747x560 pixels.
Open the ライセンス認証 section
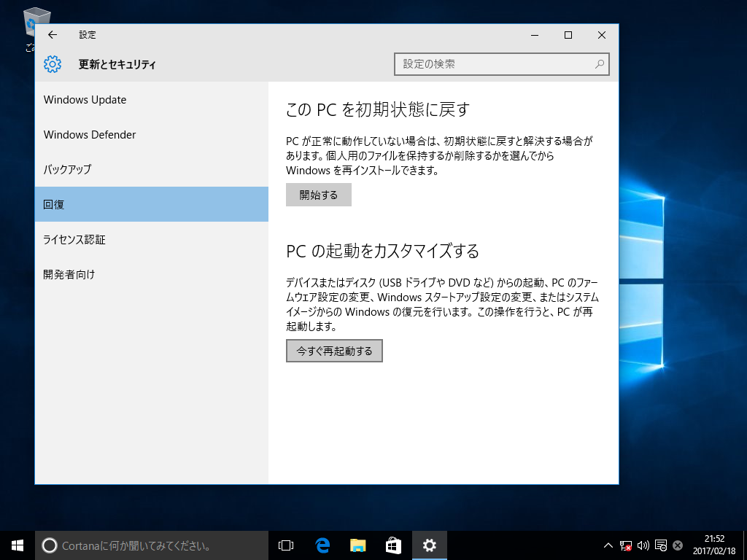click(152, 239)
